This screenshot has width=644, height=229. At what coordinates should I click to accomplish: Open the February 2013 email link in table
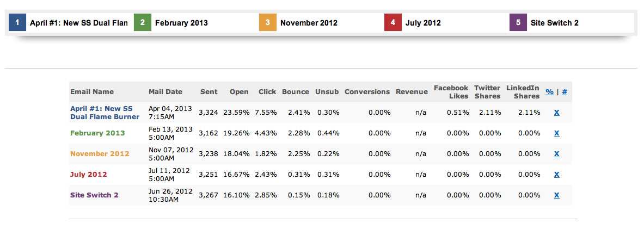[x=97, y=133]
